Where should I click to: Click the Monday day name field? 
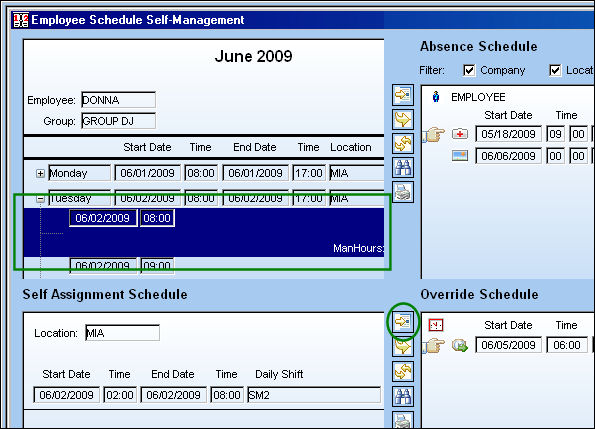80,173
